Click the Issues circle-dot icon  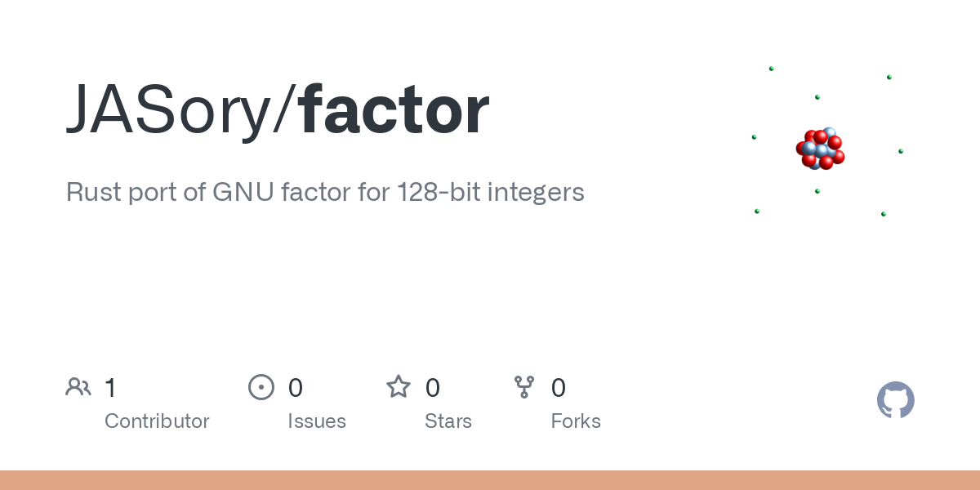(x=261, y=387)
